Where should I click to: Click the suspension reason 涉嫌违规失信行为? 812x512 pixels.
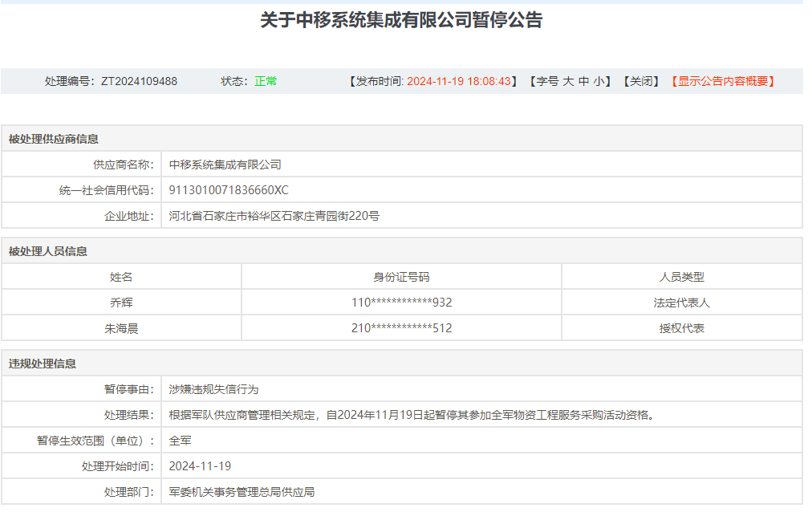214,389
